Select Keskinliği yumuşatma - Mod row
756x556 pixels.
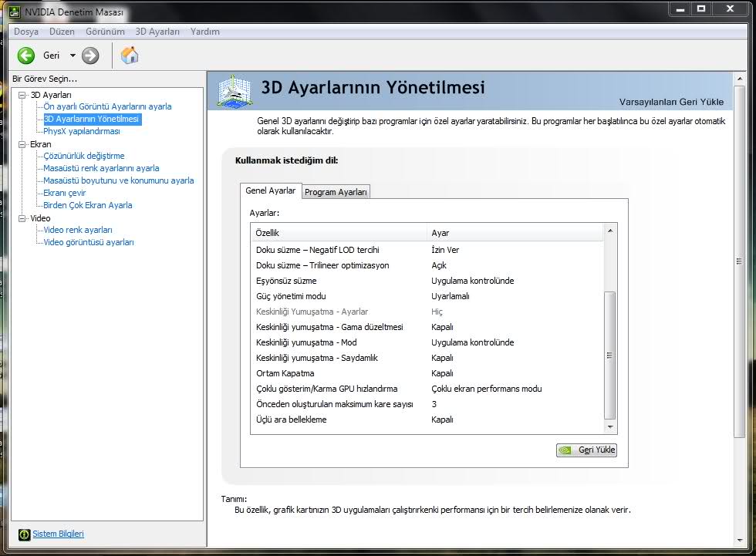(427, 342)
